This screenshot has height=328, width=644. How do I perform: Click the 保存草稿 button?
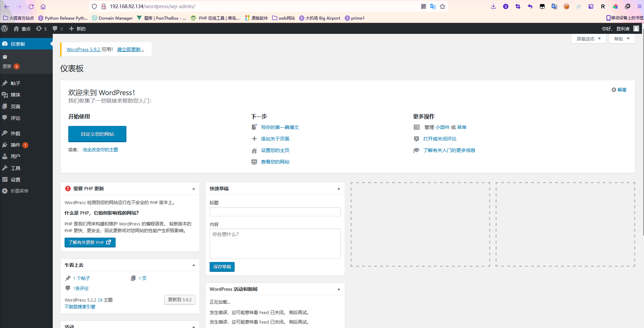click(x=222, y=267)
